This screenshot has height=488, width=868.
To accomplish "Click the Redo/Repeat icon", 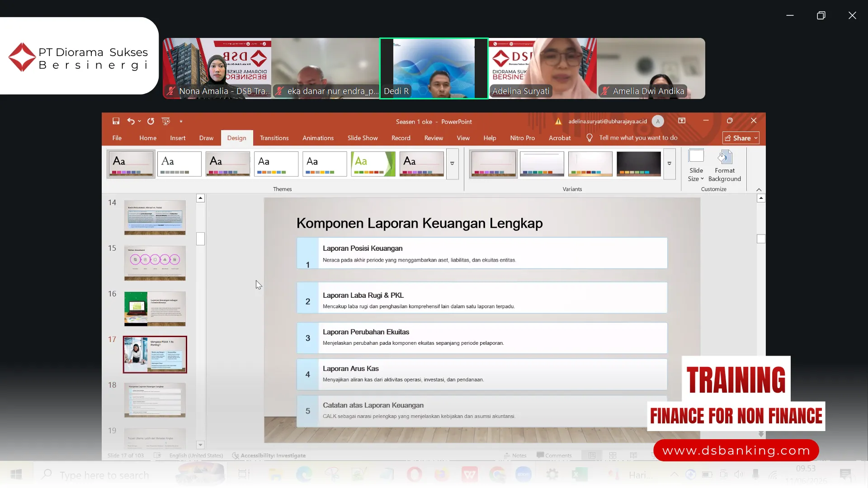I will pos(151,121).
